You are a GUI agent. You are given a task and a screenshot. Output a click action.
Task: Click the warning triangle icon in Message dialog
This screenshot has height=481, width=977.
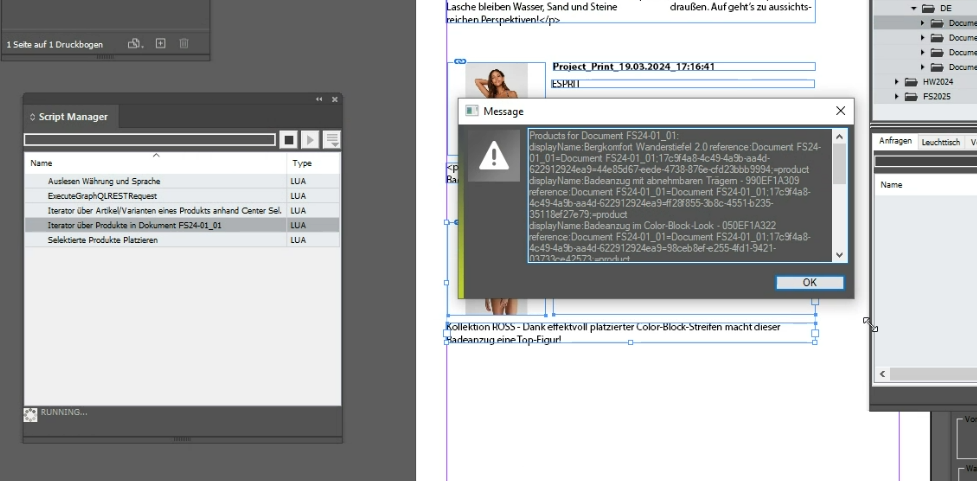pos(493,155)
